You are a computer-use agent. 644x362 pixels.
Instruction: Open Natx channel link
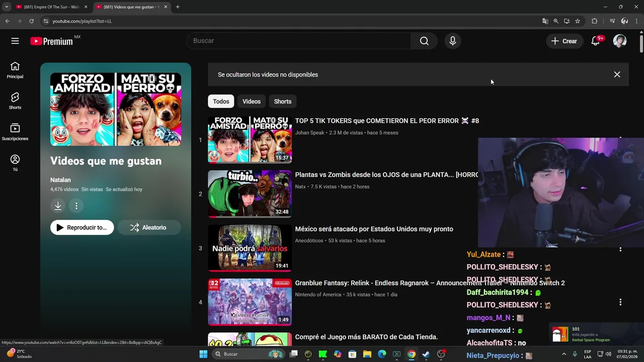pyautogui.click(x=300, y=187)
